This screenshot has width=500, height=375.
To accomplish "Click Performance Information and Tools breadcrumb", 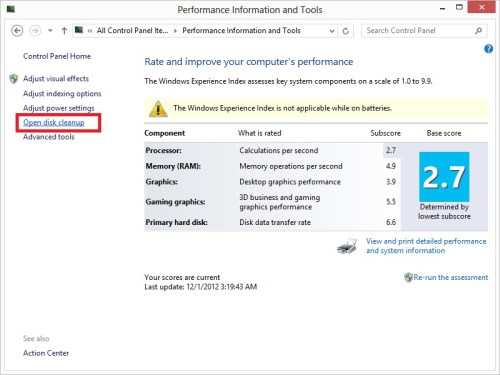I will coord(241,31).
